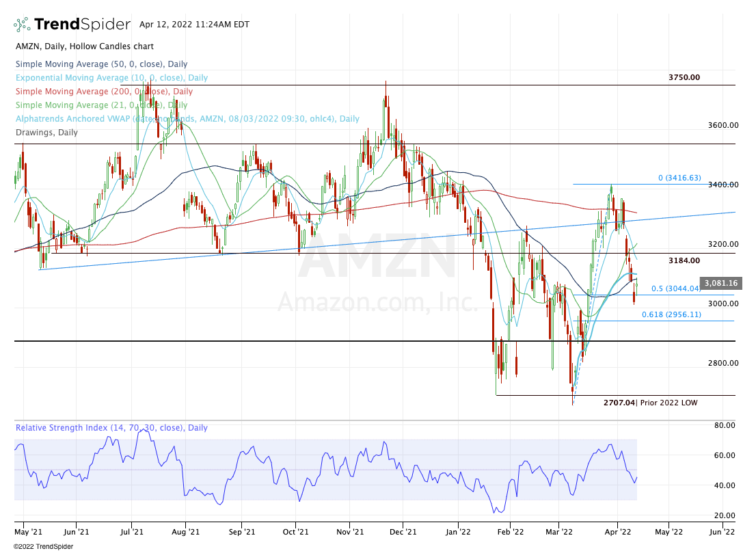Image resolution: width=756 pixels, height=553 pixels.
Task: Click the timestamp 'Apr 12, 2022 11:24AM EDT'
Action: (194, 25)
